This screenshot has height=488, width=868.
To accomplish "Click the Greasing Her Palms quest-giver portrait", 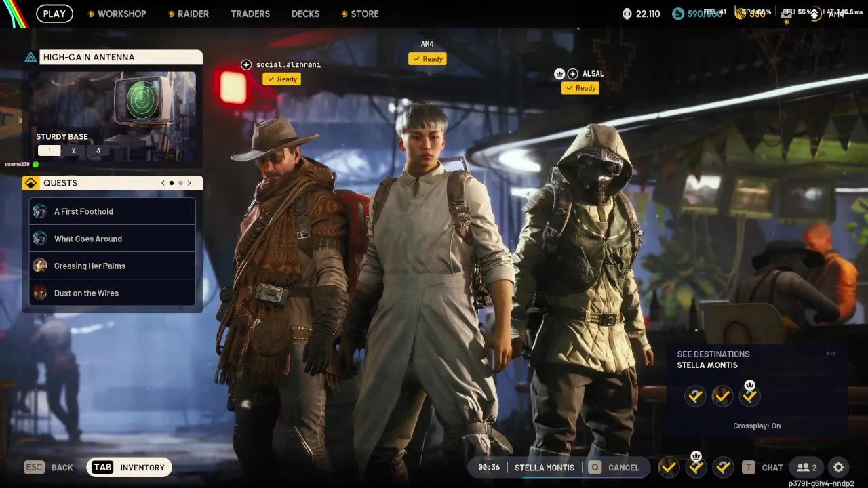I will (x=40, y=266).
